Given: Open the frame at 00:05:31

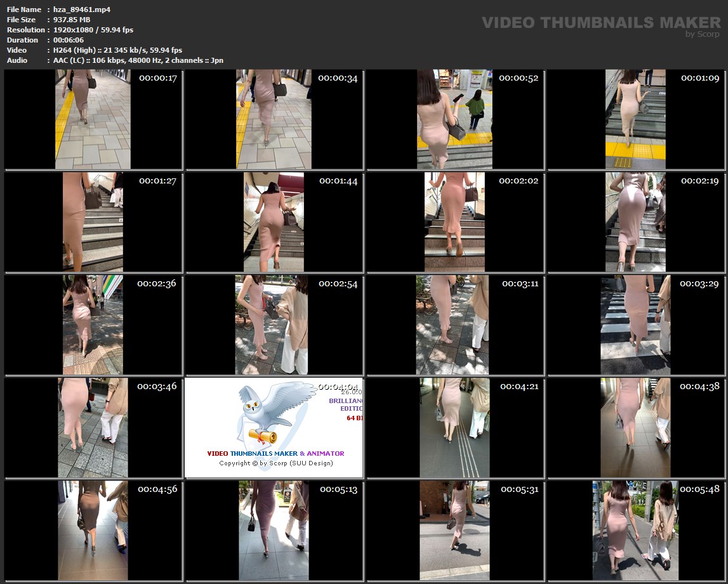Looking at the screenshot, I should (x=454, y=531).
